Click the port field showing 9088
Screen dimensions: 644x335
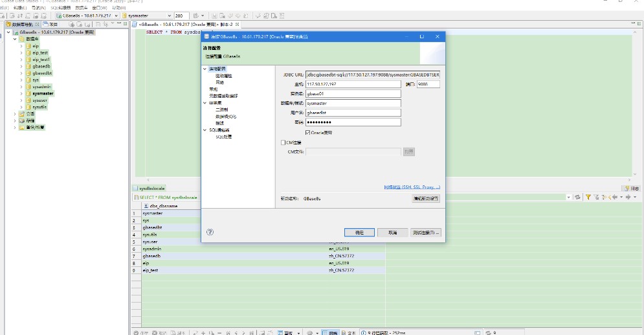[428, 84]
